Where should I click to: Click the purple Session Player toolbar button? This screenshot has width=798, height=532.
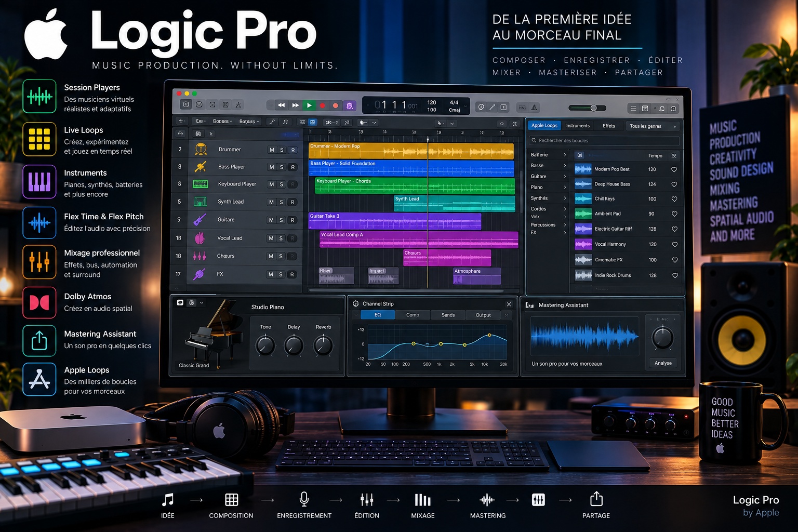pos(350,105)
